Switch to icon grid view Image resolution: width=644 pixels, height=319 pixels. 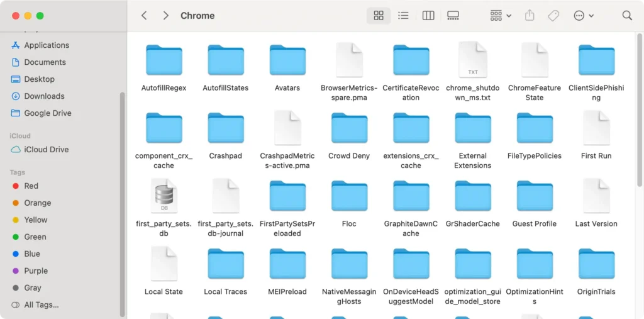379,16
